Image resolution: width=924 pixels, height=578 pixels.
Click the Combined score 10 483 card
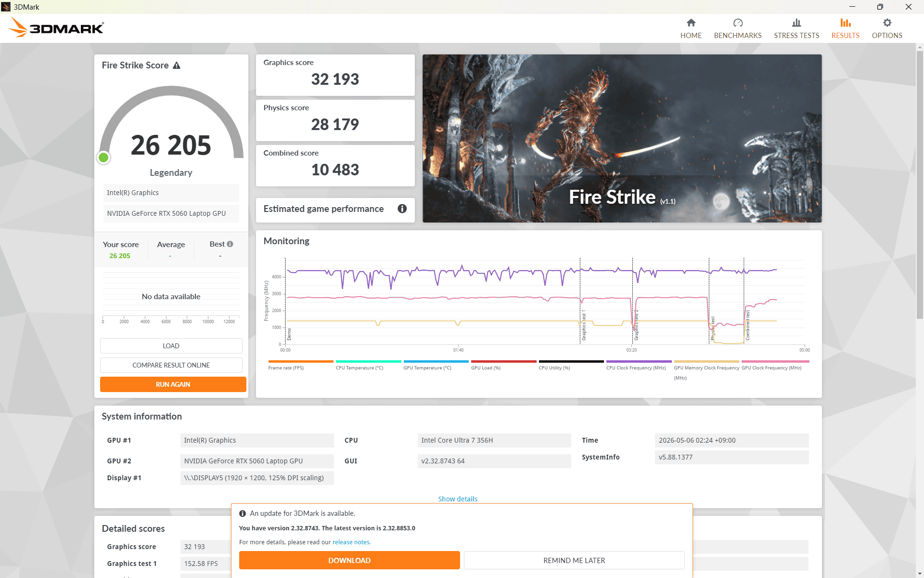[335, 166]
